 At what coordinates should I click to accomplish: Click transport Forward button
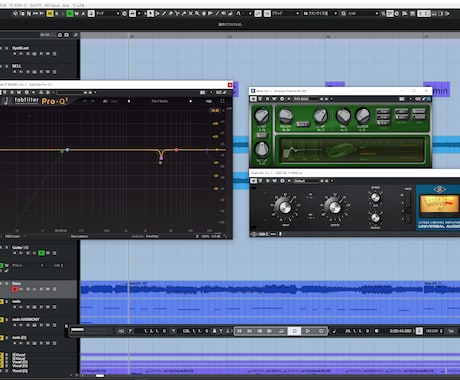click(x=270, y=331)
